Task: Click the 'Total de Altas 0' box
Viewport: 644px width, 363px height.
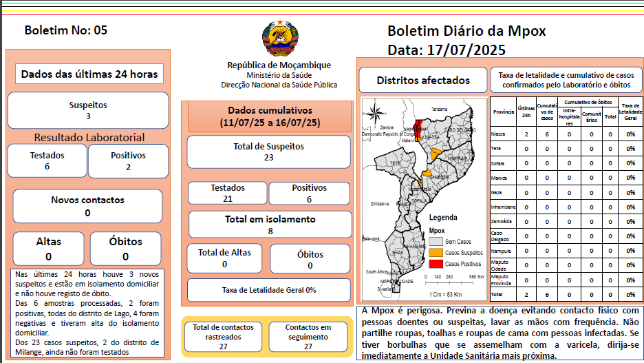Action: pos(224,258)
